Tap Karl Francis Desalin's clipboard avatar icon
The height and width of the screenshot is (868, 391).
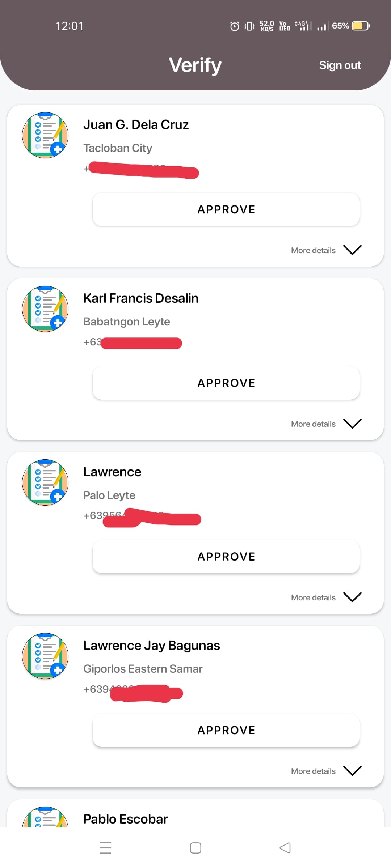(x=45, y=309)
